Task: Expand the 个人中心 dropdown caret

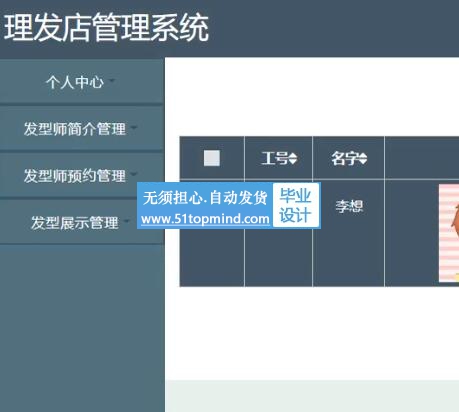Action: click(x=112, y=80)
